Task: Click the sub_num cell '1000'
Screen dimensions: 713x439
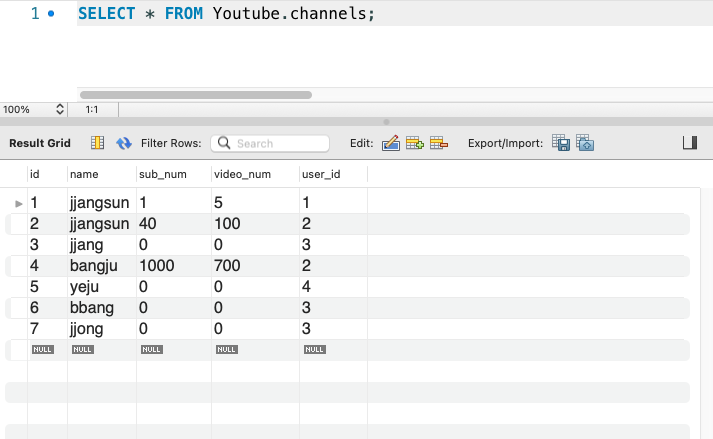Action: 157,266
